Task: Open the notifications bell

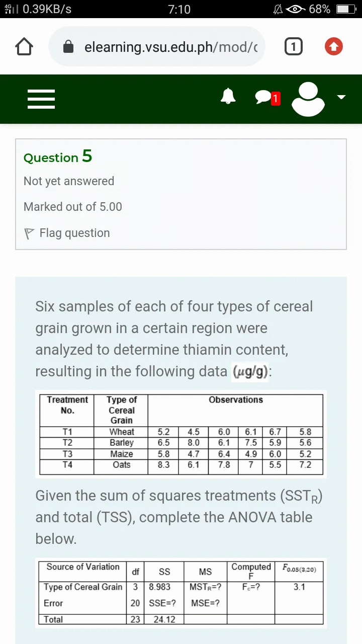Action: coord(228,96)
